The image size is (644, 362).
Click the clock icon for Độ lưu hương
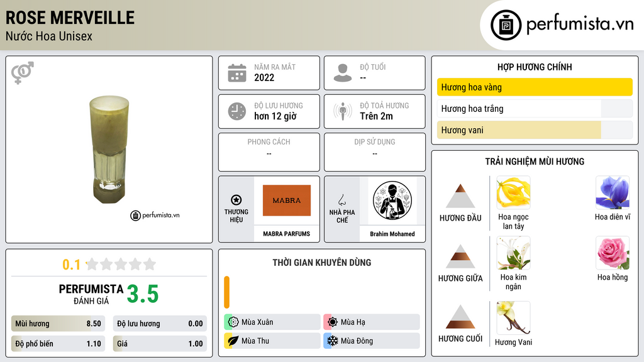(237, 111)
